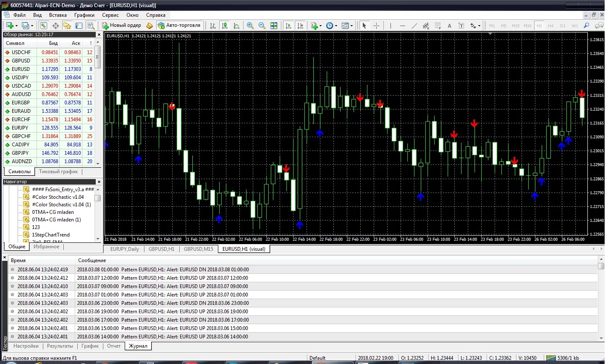The image size is (608, 364).
Task: Switch timeframe to M15
Action: [x=516, y=26]
